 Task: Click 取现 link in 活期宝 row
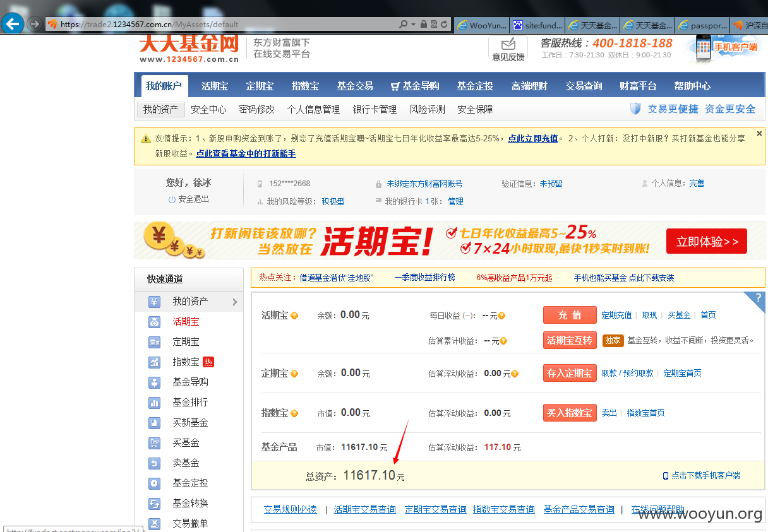649,315
